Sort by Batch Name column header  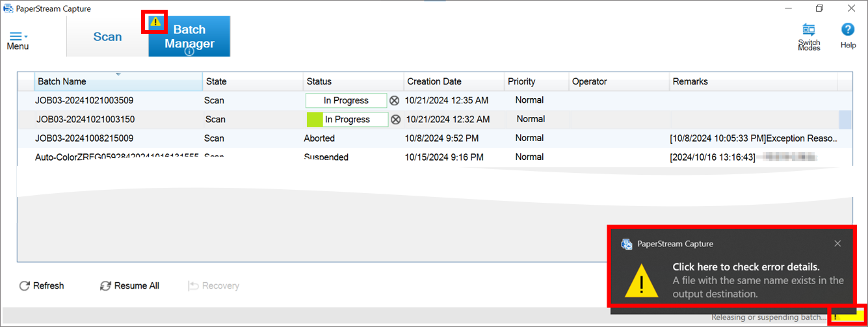click(x=118, y=81)
